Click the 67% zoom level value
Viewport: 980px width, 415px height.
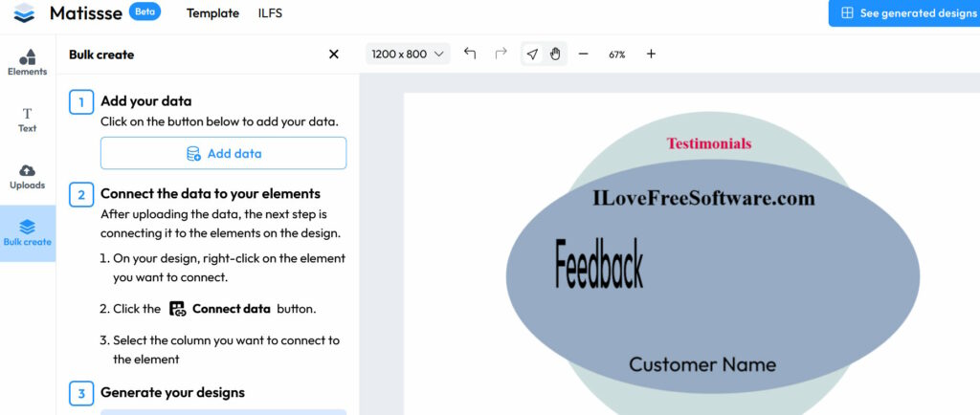[617, 55]
